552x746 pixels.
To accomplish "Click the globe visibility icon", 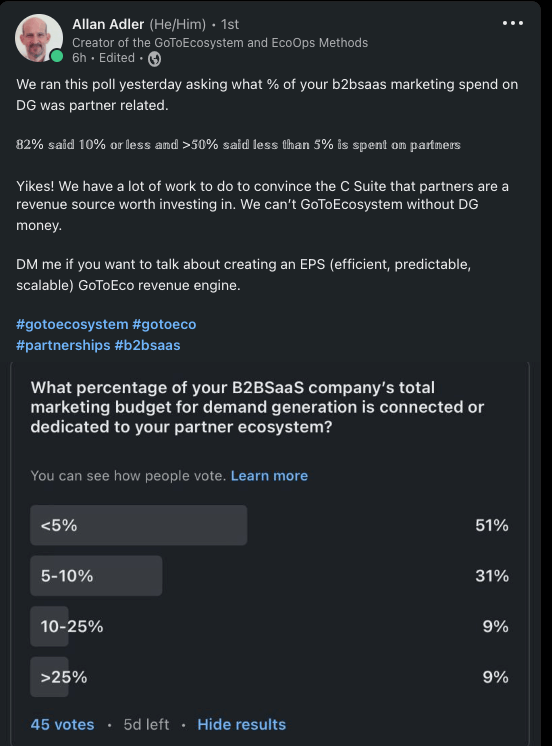I will point(154,59).
